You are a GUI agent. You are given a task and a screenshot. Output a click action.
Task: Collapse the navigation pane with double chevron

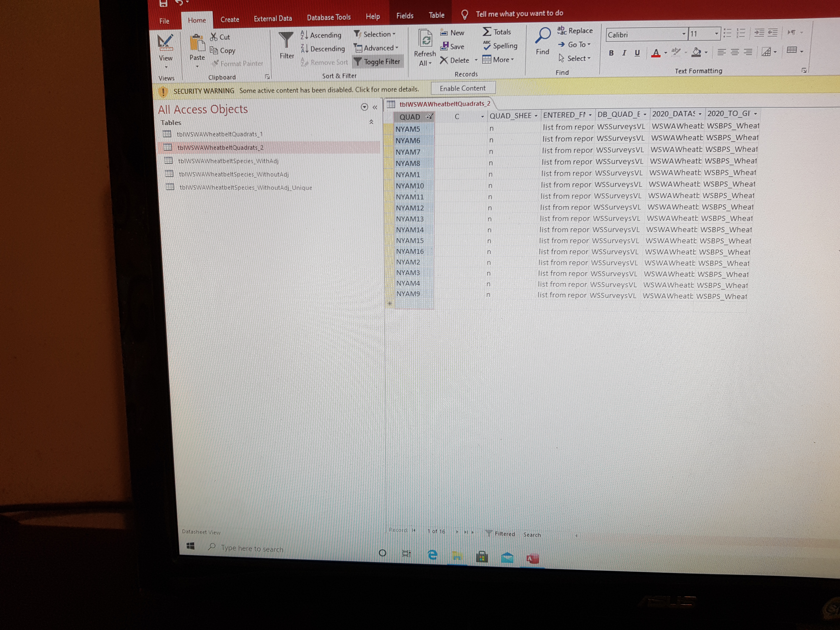pyautogui.click(x=375, y=107)
